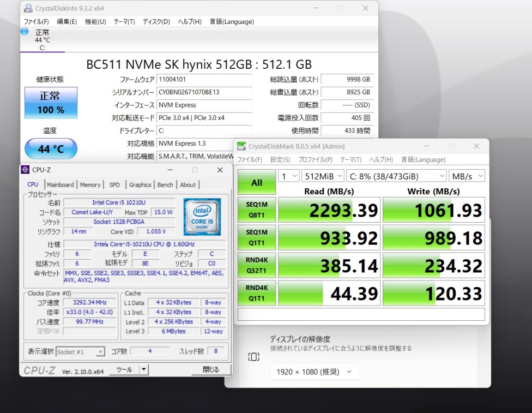The image size is (532, 413).
Task: Click the ディスプレイの解像度 setting heading
Action: [x=300, y=339]
